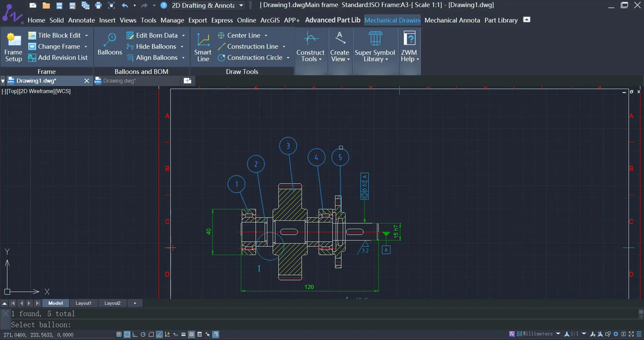Expand the Edit Bom Data dropdown arrow
This screenshot has width=644, height=340.
pos(184,35)
